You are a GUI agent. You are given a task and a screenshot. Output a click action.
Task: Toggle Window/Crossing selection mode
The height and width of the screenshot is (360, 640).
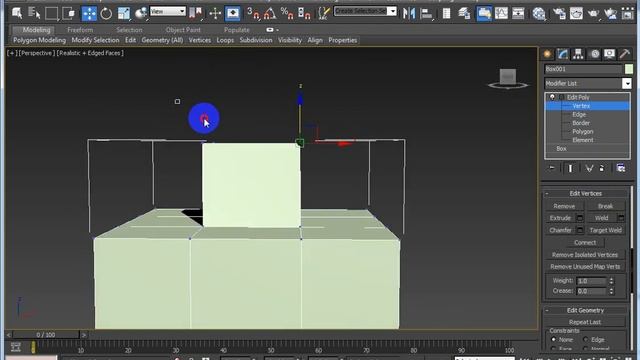tap(69, 13)
